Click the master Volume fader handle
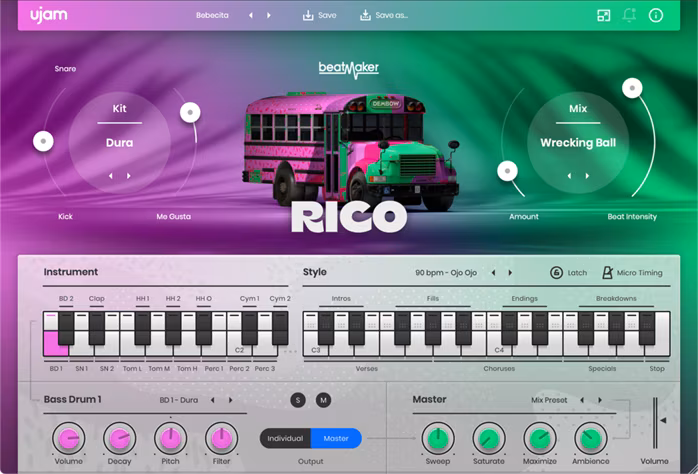 (663, 420)
